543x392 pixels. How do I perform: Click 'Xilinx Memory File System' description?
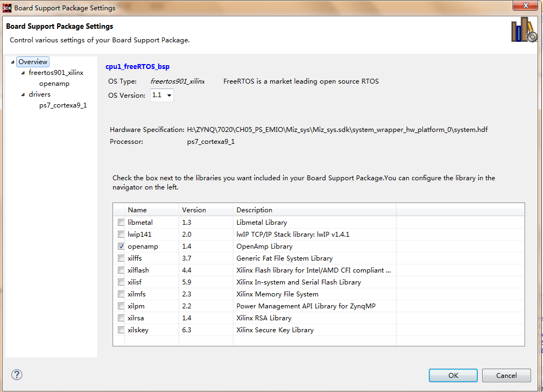pos(277,294)
